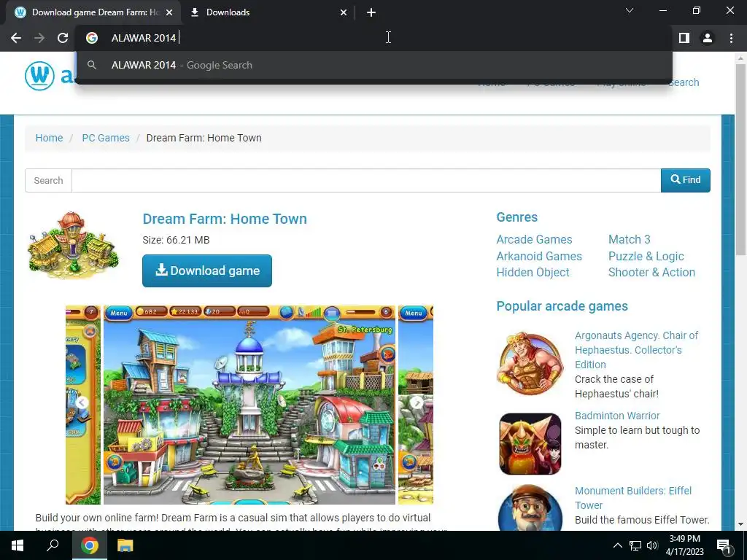
Task: Click the main St. Petersburg screenshot
Action: point(249,405)
